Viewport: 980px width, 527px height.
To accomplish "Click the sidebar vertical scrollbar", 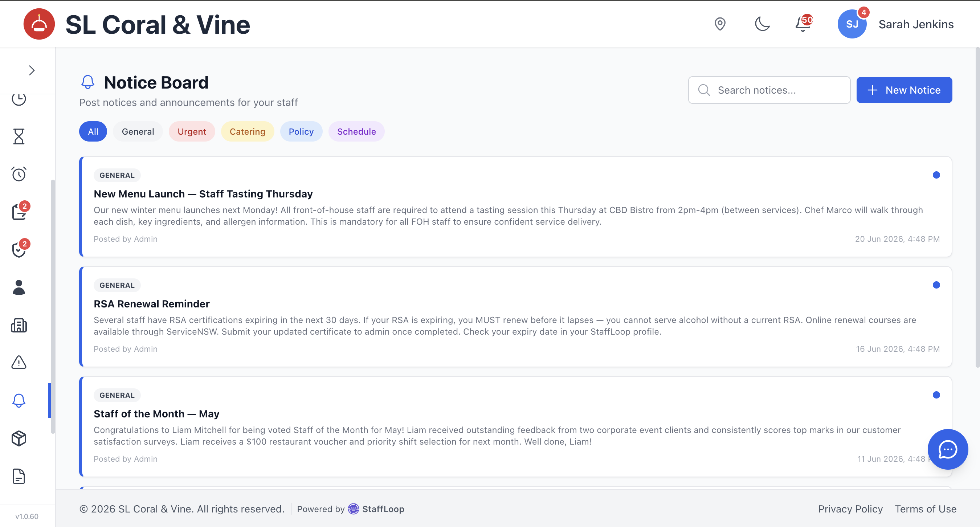I will [53, 306].
